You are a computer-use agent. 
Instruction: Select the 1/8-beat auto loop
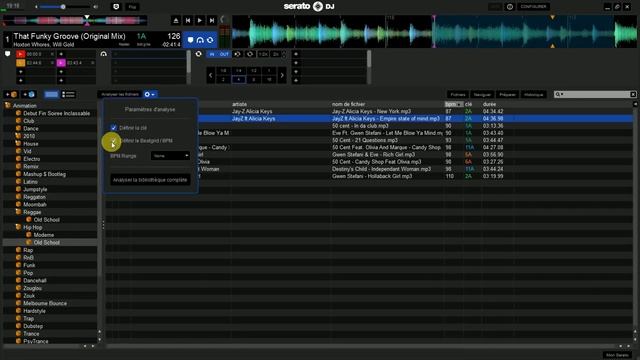click(223, 71)
